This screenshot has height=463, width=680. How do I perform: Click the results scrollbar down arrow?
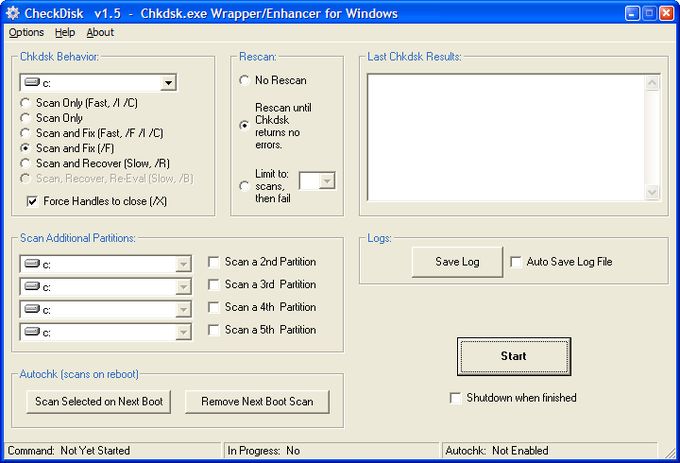tap(652, 192)
